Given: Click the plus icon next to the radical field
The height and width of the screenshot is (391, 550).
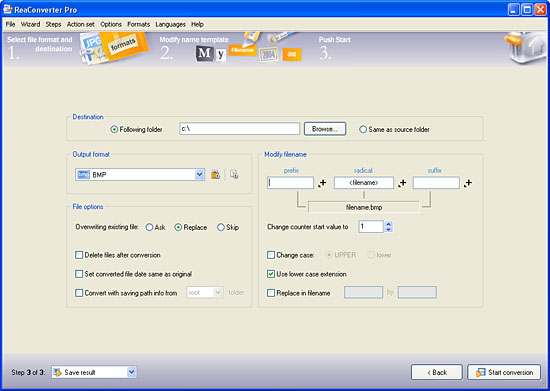Looking at the screenshot, I should click(402, 183).
